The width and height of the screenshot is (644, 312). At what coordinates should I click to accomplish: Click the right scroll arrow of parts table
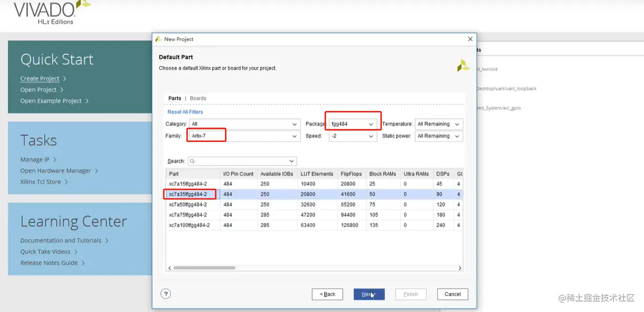click(x=460, y=268)
